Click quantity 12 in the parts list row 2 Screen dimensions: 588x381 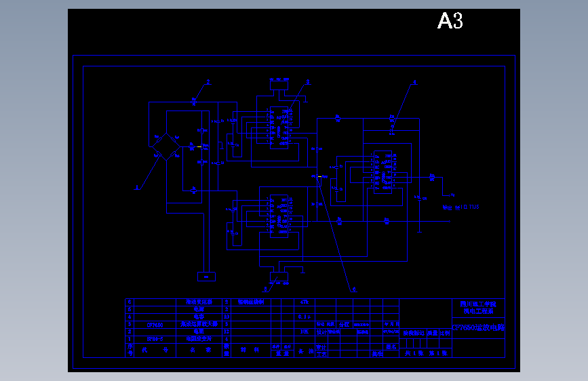click(227, 332)
